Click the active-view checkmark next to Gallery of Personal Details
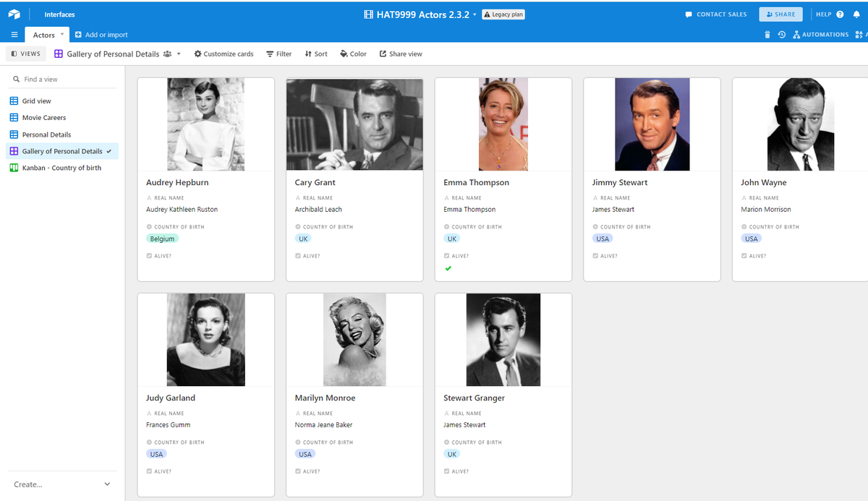This screenshot has height=501, width=868. tap(109, 151)
